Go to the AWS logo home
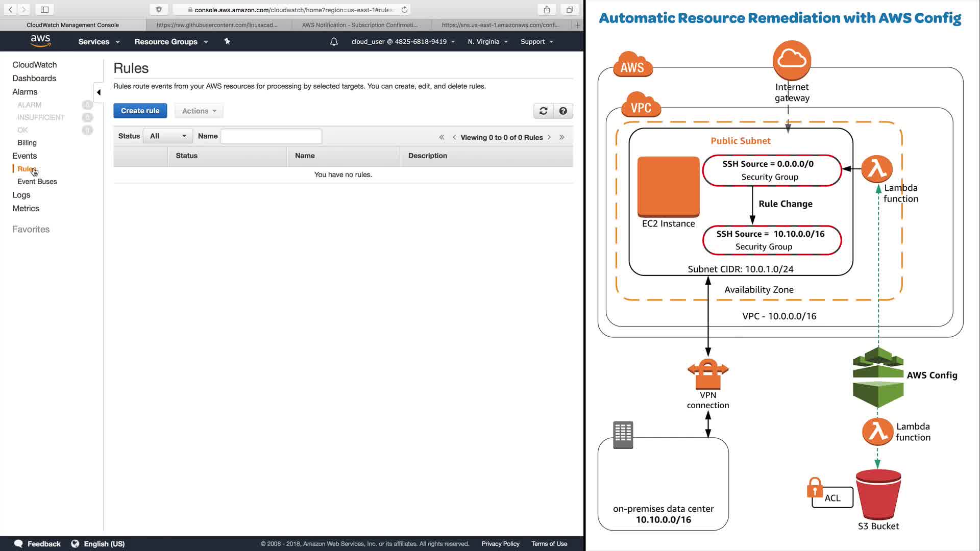 (x=40, y=41)
